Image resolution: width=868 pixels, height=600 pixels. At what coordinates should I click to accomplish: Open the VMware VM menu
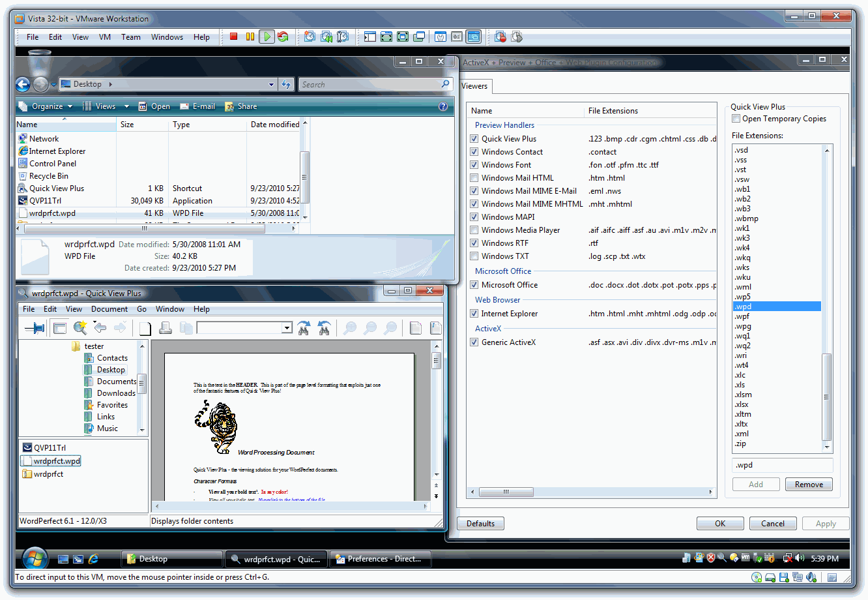(x=105, y=37)
